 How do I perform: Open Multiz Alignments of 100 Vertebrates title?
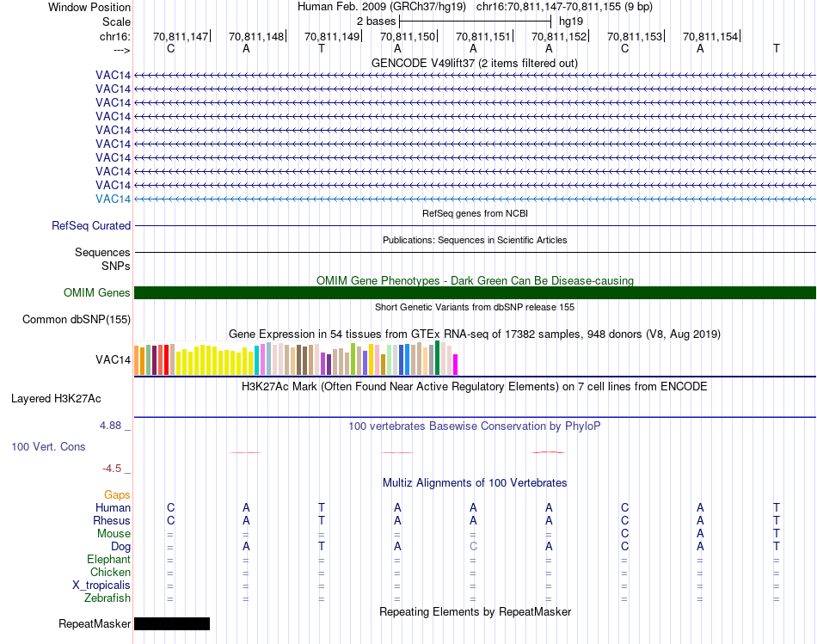[475, 483]
